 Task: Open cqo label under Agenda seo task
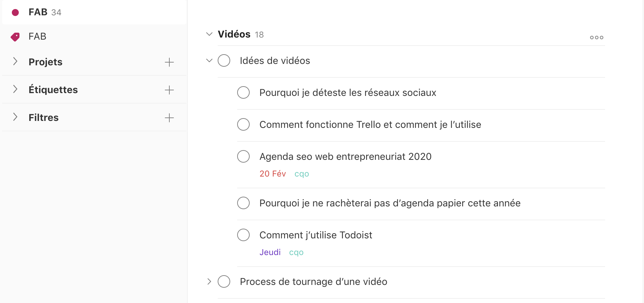tap(302, 174)
